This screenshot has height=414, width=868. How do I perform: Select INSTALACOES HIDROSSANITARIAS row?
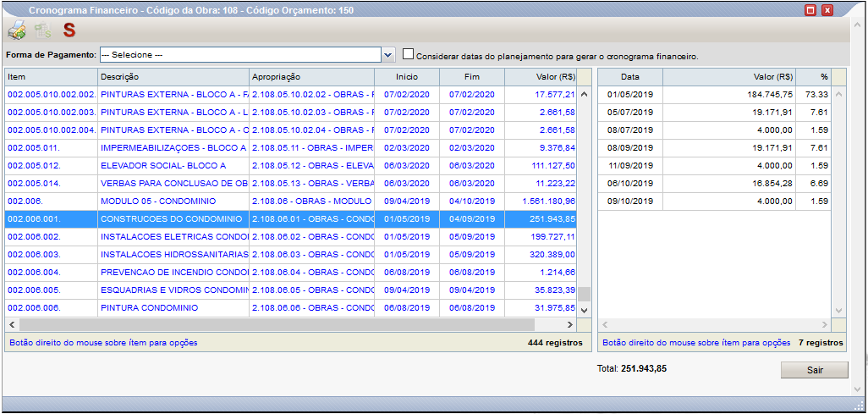pos(291,254)
